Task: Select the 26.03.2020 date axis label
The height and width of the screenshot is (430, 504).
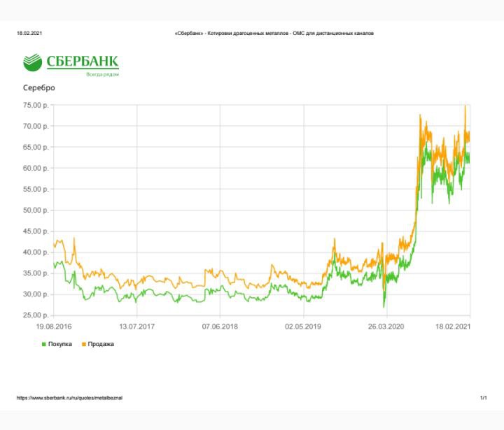Action: 386,327
